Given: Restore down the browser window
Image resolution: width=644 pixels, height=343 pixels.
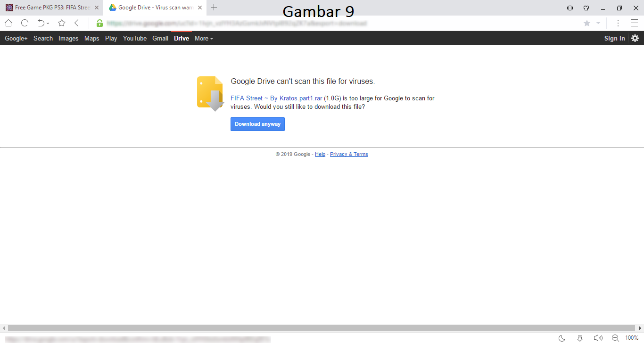Looking at the screenshot, I should [x=619, y=8].
